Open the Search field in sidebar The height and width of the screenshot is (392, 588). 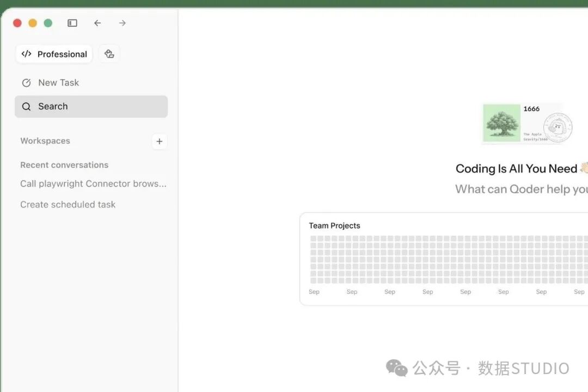pyautogui.click(x=91, y=107)
